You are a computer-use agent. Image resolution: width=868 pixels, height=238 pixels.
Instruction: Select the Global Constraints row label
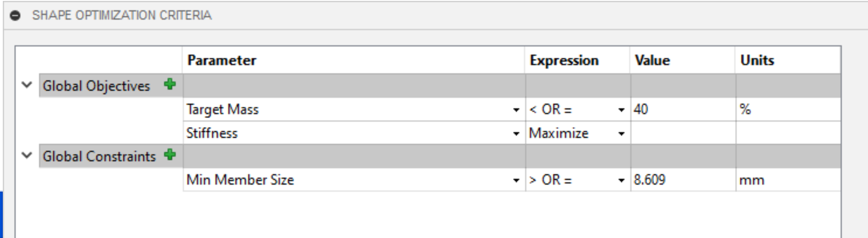99,156
